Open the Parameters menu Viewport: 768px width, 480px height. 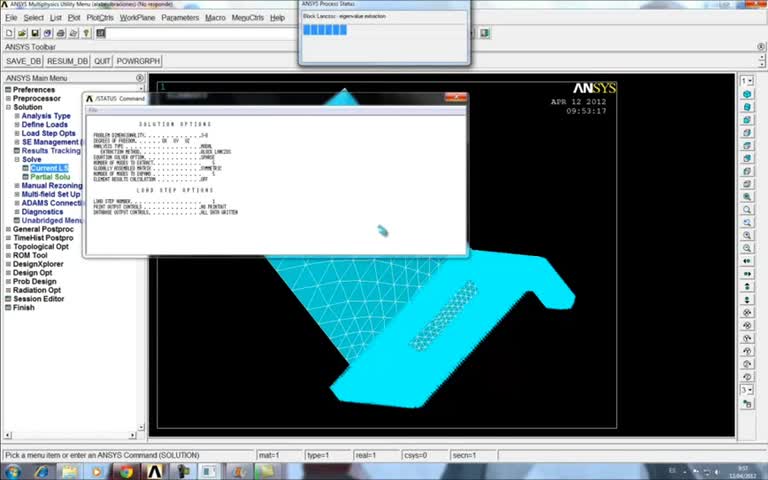(180, 18)
